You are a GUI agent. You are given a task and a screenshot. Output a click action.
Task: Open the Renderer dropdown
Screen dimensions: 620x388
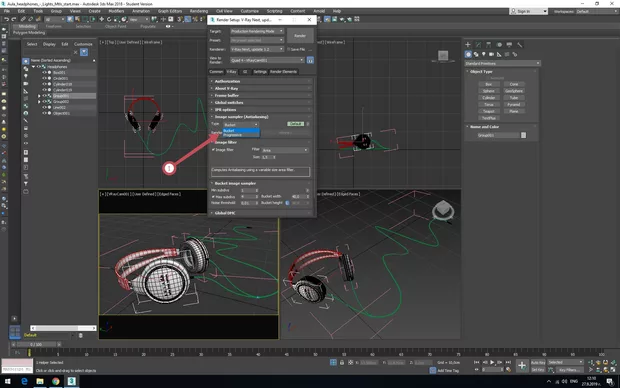point(257,49)
